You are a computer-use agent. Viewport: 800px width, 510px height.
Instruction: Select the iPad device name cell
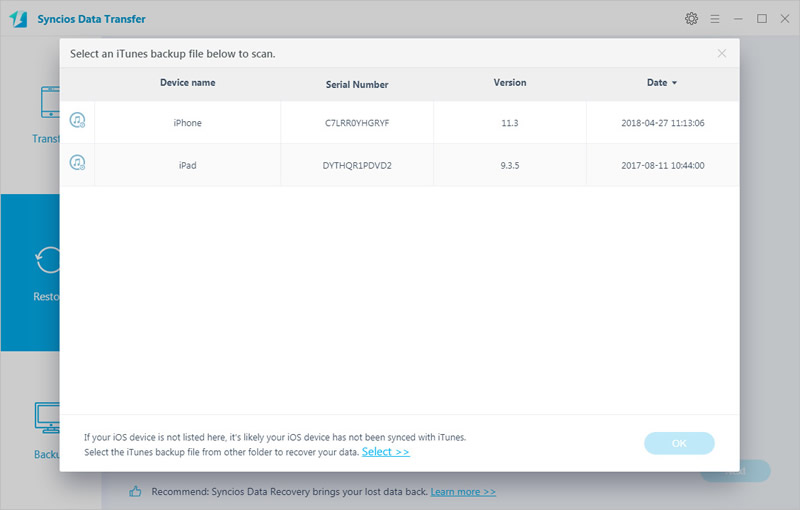(x=187, y=165)
